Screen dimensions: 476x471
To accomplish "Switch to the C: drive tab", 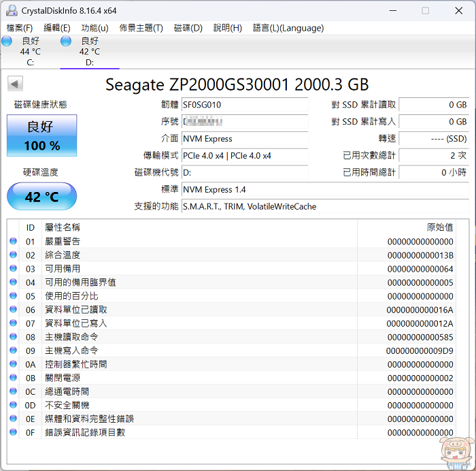I will [x=30, y=52].
